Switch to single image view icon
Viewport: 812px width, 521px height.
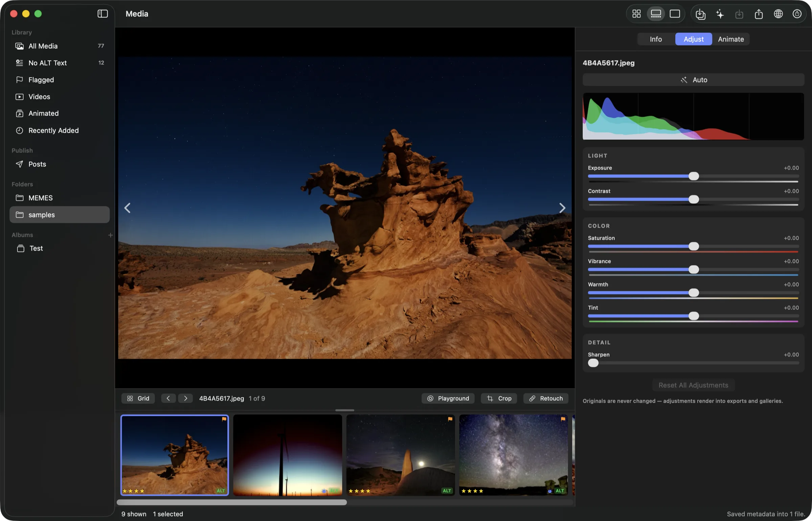(x=675, y=14)
